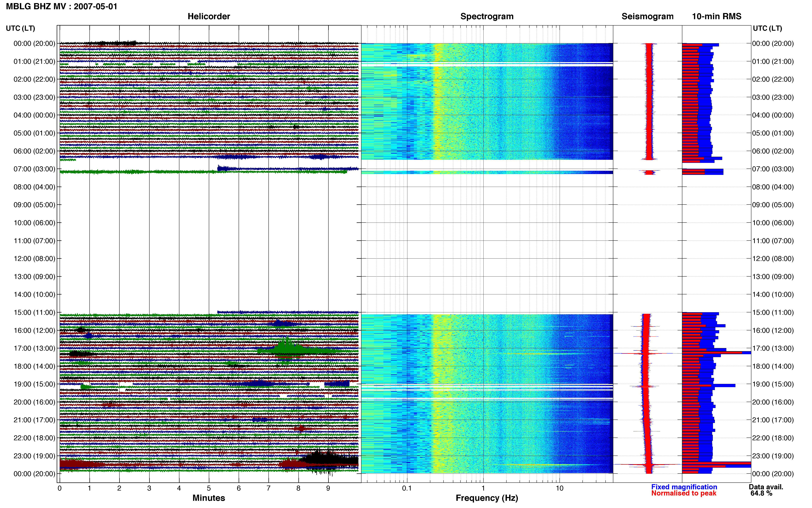Click the right time label '19:00 (15:00)'
The image size is (812, 508).
[x=773, y=384]
